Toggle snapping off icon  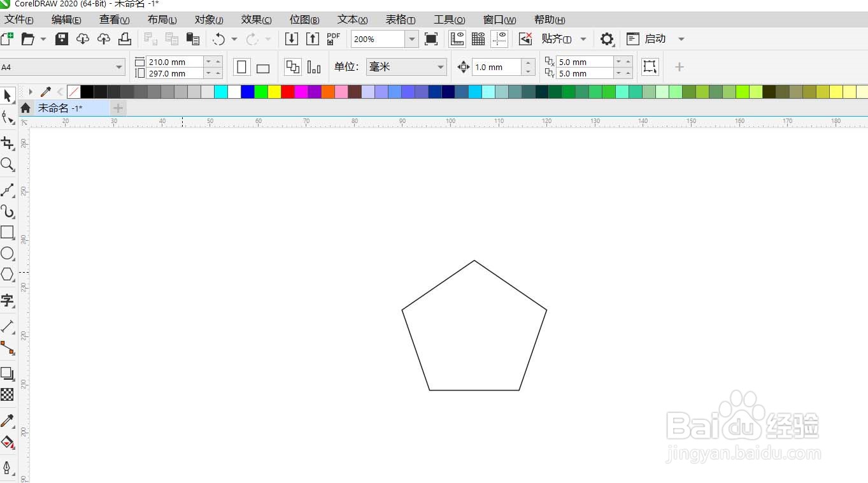[525, 39]
